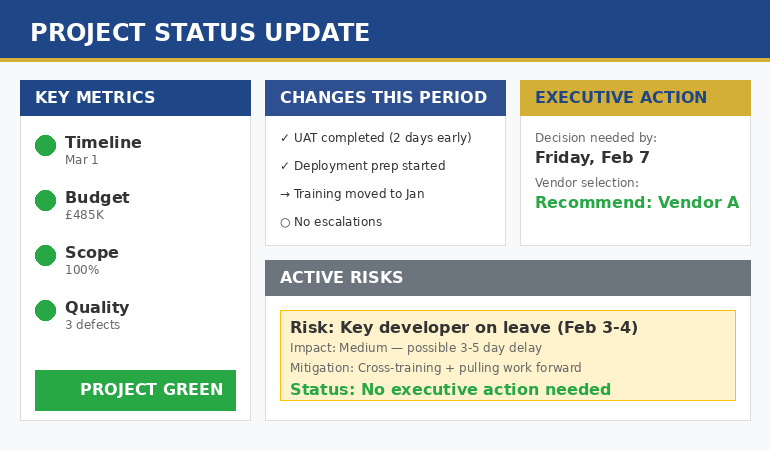Click the ACTIVE RISKS header
The height and width of the screenshot is (450, 770).
tap(507, 278)
